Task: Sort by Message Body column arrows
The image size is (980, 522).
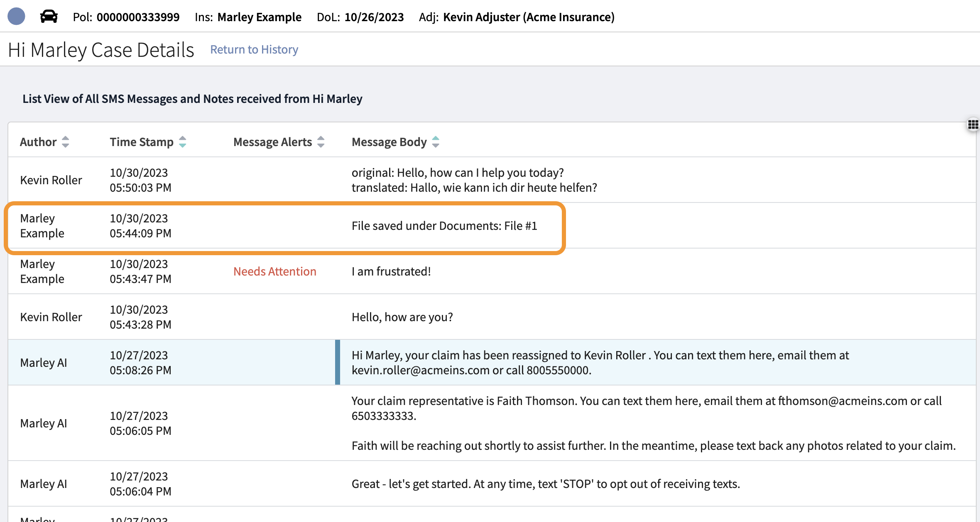Action: coord(436,142)
